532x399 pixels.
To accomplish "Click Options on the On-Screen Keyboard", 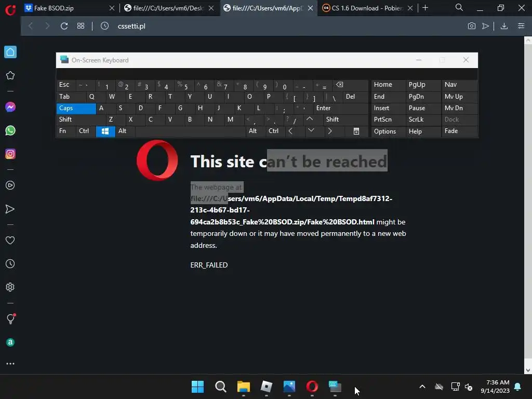I will (389, 131).
